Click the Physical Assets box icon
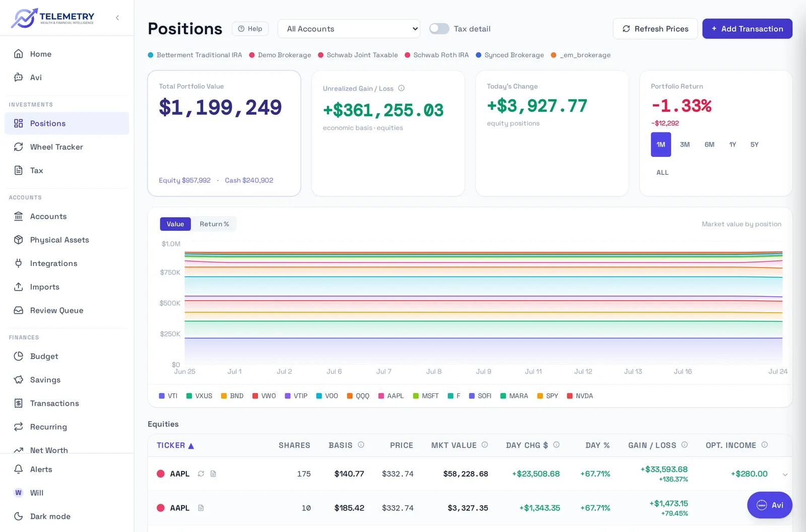Image resolution: width=806 pixels, height=532 pixels. pos(19,240)
